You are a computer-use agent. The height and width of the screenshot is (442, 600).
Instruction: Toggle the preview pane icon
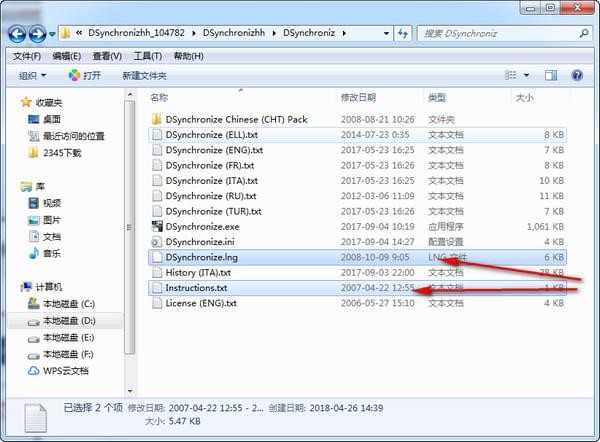click(x=550, y=75)
